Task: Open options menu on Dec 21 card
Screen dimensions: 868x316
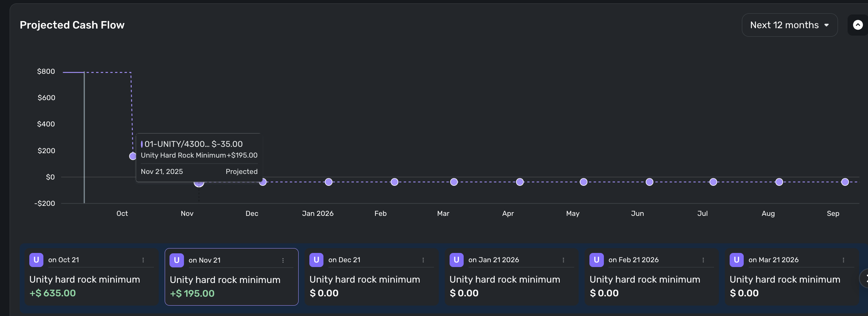Action: coord(423,260)
